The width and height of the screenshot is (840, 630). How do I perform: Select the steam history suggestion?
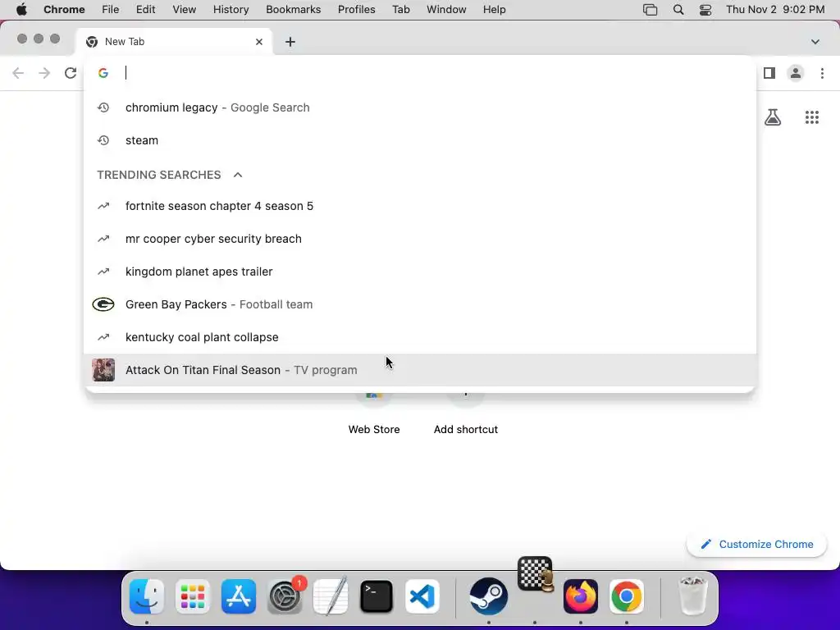420,140
